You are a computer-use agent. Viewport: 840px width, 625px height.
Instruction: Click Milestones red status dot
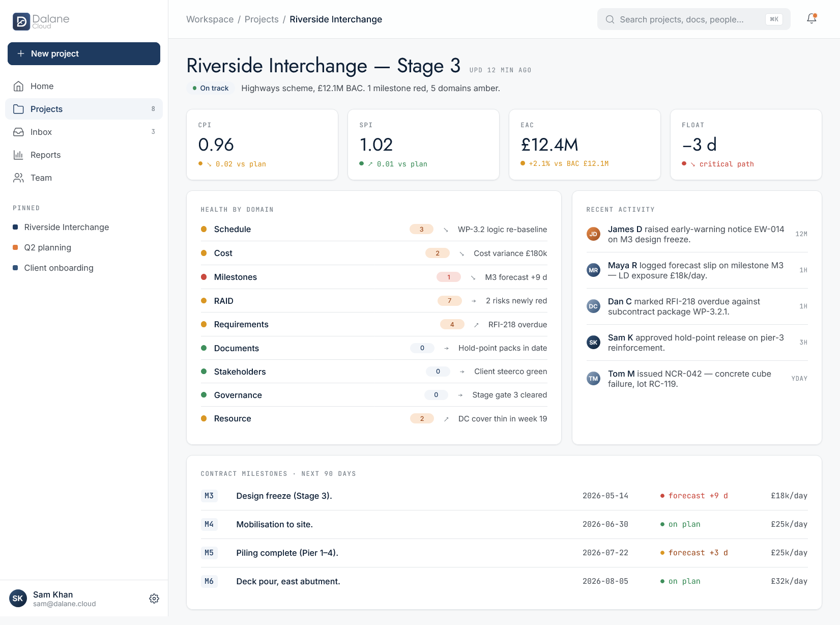[x=204, y=277]
